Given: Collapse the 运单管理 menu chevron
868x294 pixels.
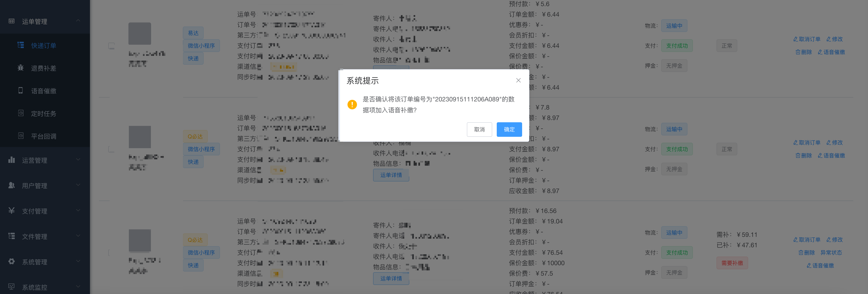Looking at the screenshot, I should 78,21.
